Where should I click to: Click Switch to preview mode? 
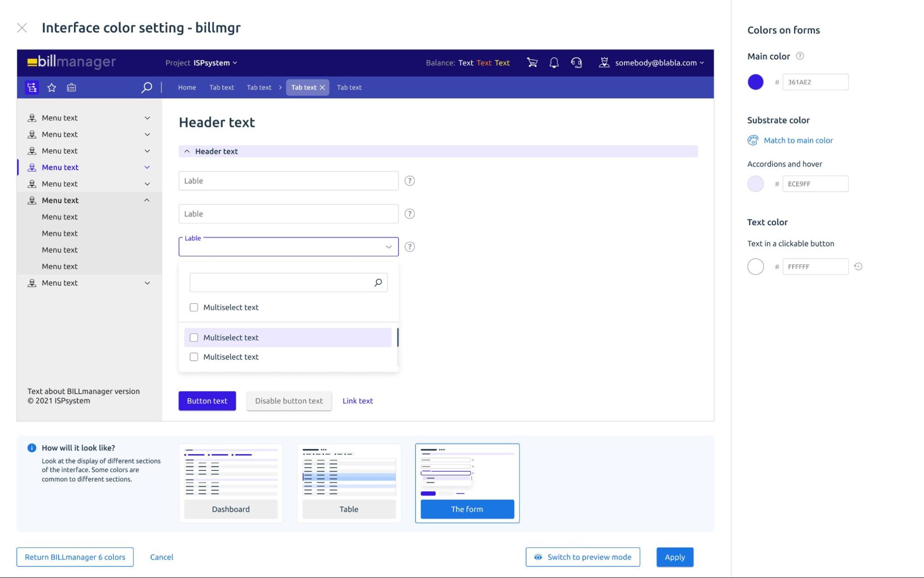pos(582,557)
